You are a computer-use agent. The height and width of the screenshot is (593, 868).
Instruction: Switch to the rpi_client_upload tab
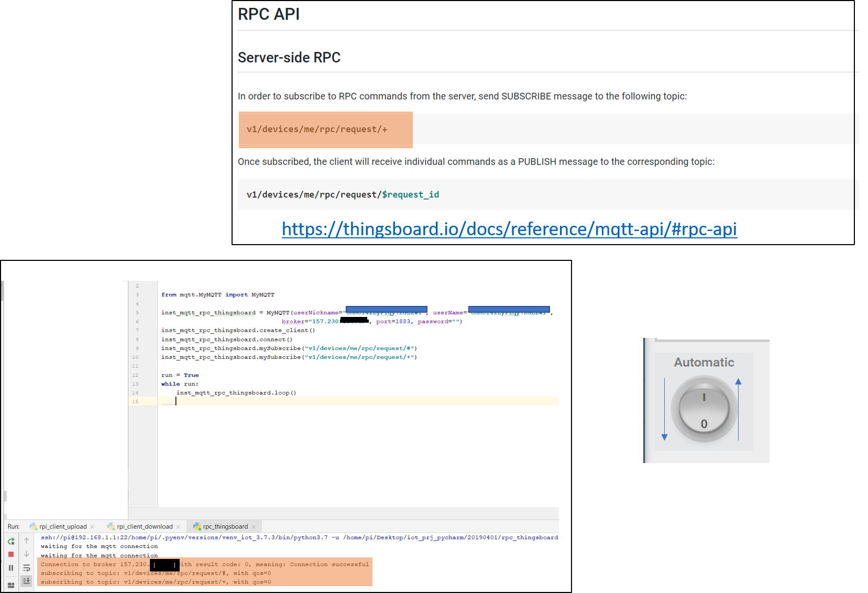[63, 526]
